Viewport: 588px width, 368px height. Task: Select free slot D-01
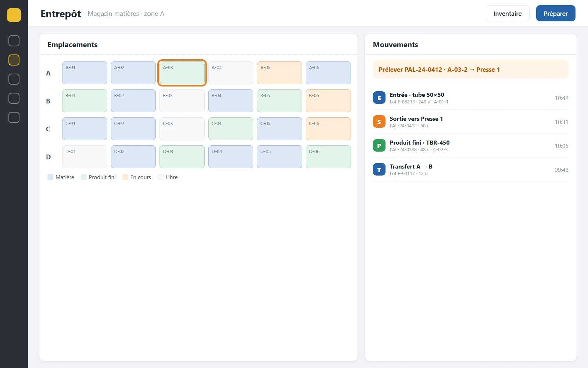pyautogui.click(x=85, y=157)
